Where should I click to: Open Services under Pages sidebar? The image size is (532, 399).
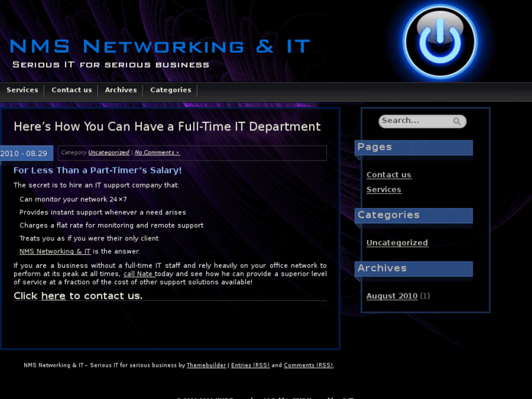(x=383, y=190)
